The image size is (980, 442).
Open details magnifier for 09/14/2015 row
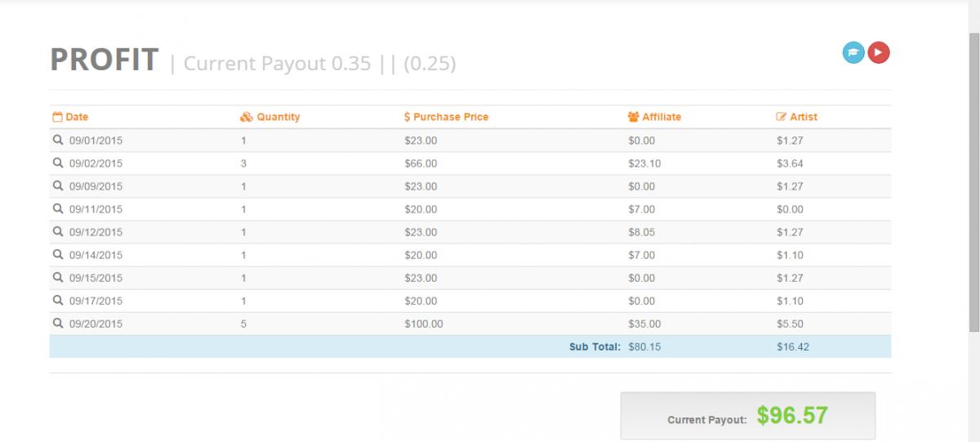pos(58,255)
